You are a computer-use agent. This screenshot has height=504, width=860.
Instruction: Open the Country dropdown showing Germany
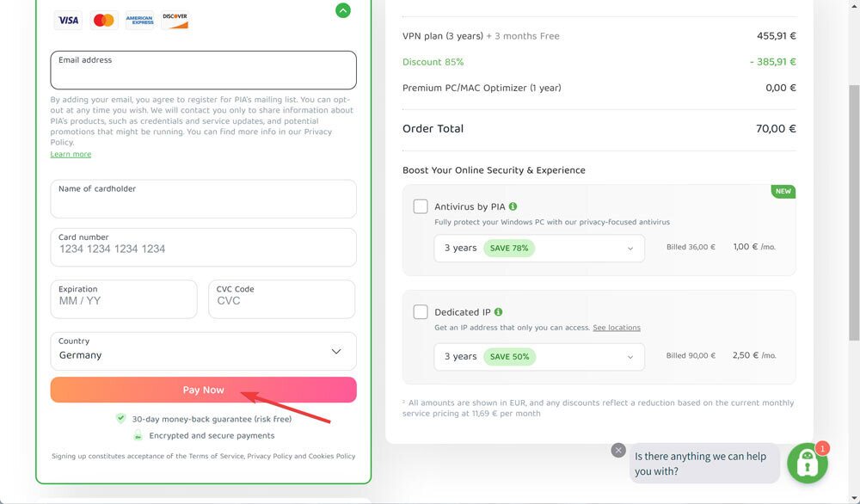(x=203, y=351)
